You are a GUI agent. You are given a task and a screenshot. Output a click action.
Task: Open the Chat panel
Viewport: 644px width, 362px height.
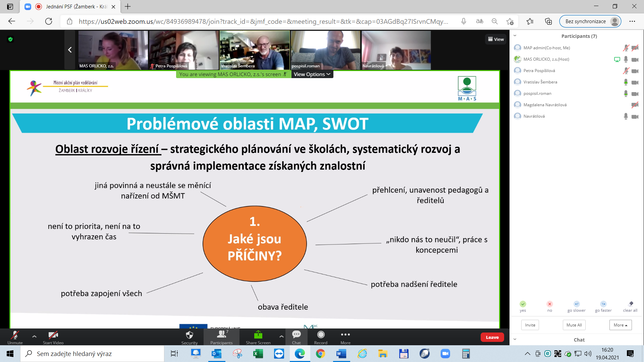coord(296,337)
